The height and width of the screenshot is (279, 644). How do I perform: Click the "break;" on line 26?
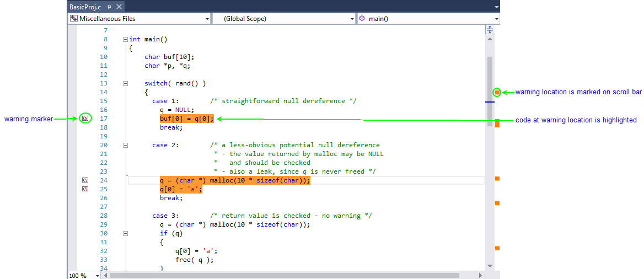pos(171,198)
